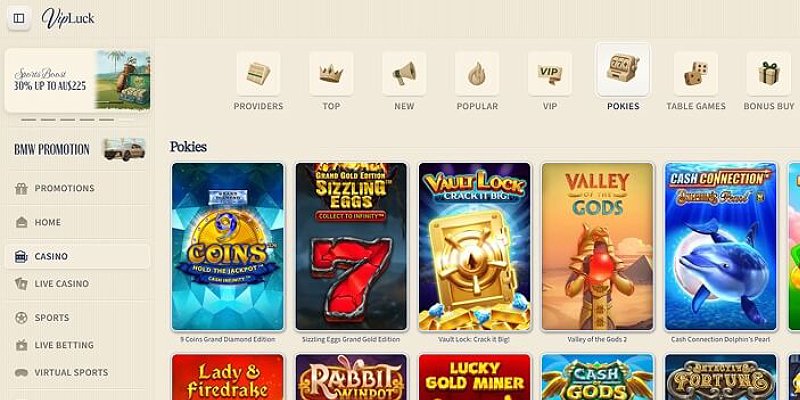Open the Bonus Buy gift icon
Screen dimensions: 800x400
[x=769, y=73]
